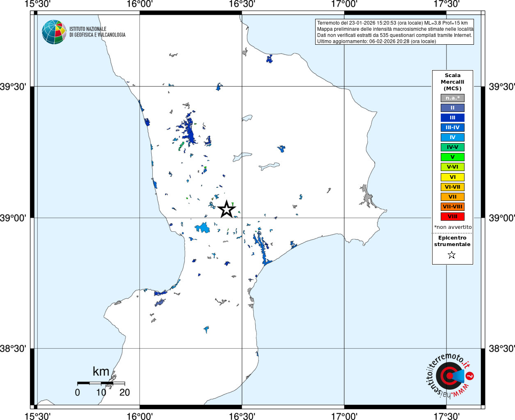Select the III intensity swatch
515x420 pixels.
click(x=453, y=118)
